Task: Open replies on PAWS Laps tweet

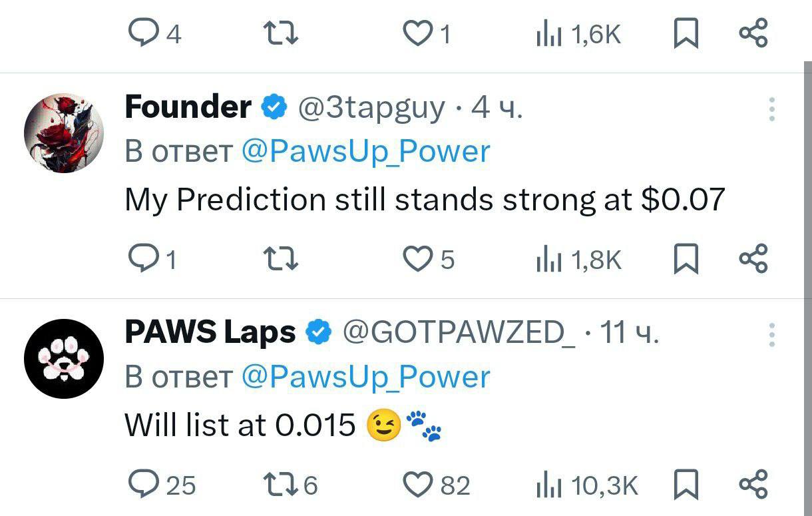Action: 140,485
